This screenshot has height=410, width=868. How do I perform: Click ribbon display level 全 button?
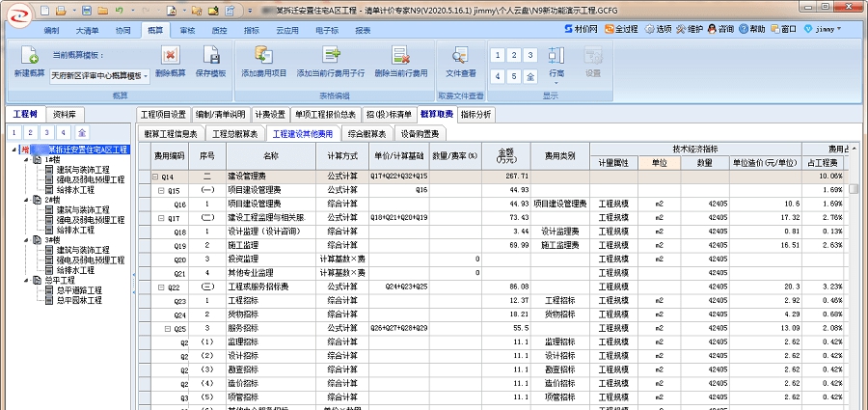tap(530, 77)
